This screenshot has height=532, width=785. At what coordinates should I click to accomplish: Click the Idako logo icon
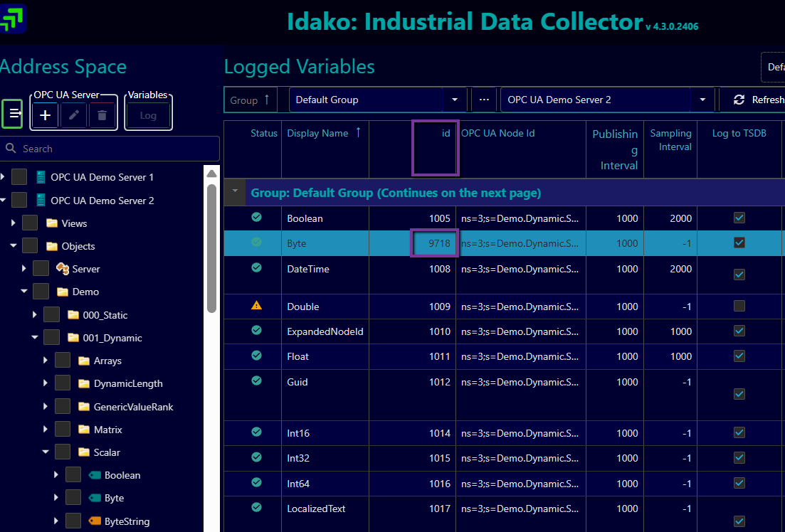pyautogui.click(x=13, y=18)
